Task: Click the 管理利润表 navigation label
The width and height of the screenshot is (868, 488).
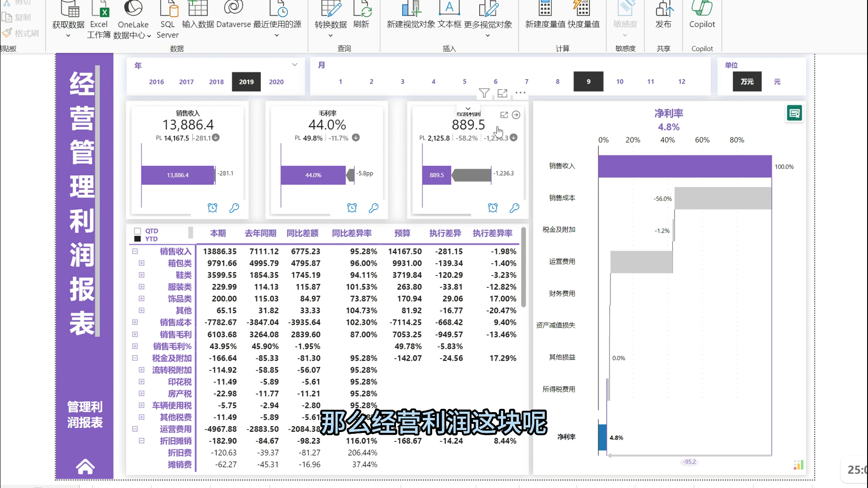Action: (85, 414)
